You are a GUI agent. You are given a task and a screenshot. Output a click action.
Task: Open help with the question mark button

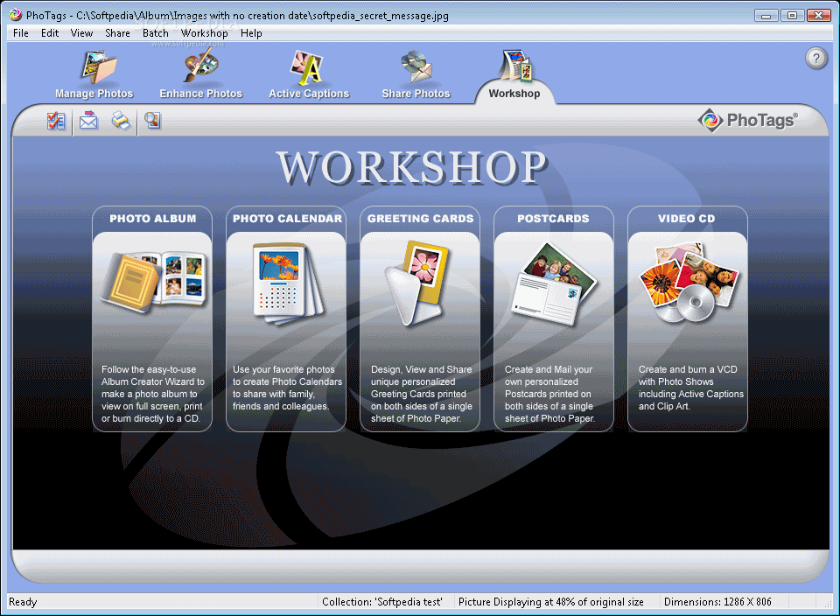(x=816, y=58)
